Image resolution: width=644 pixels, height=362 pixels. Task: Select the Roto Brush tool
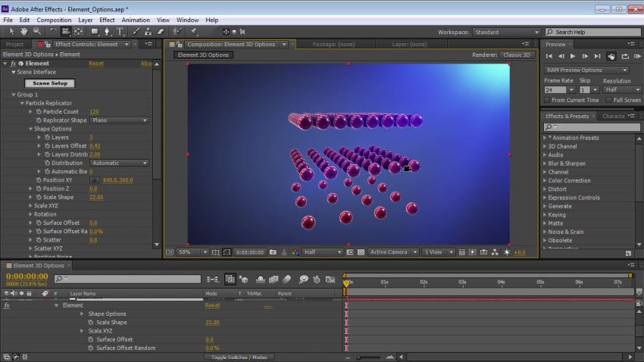point(177,32)
